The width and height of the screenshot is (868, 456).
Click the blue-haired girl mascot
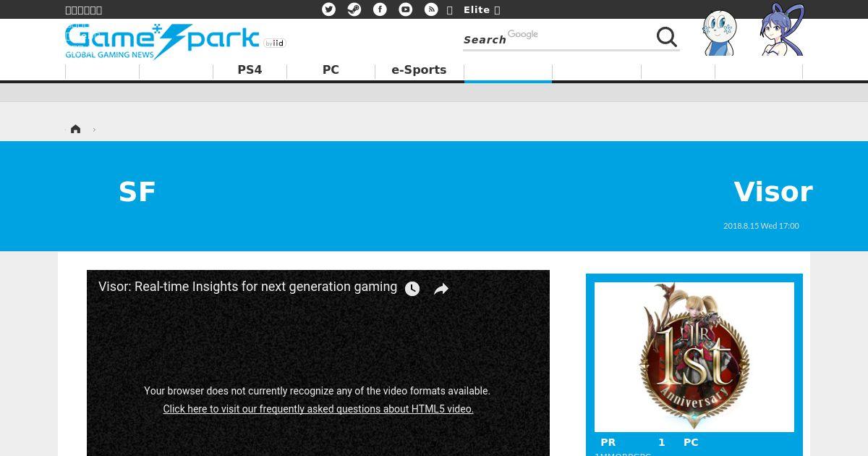[x=783, y=30]
